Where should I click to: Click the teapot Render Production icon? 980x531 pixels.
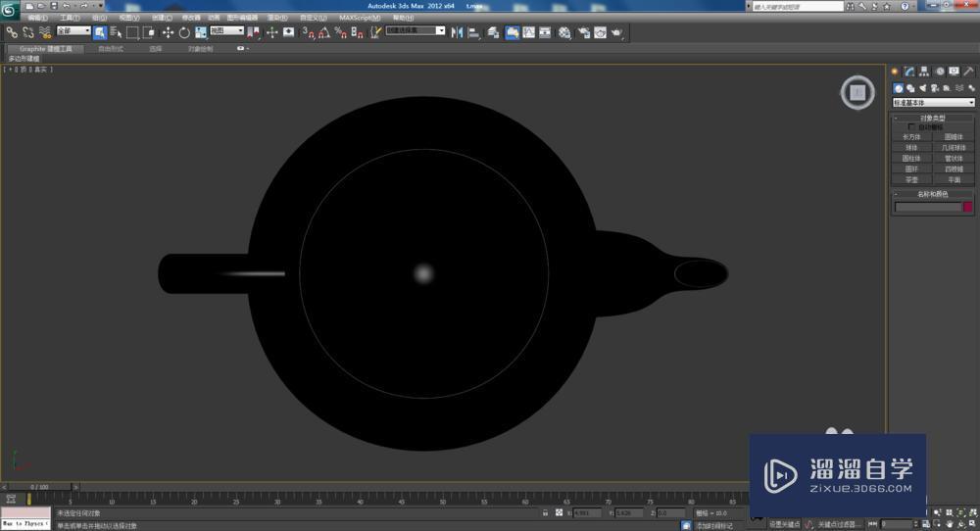tap(617, 32)
